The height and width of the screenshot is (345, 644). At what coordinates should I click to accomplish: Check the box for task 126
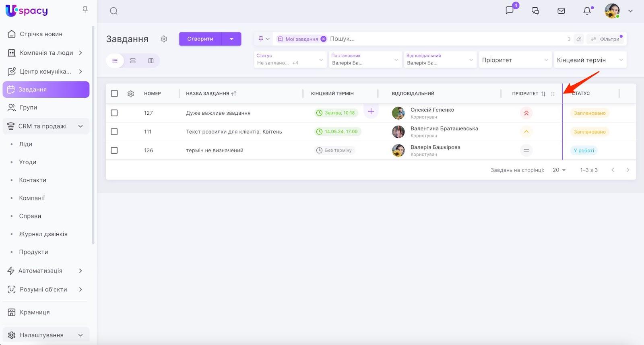pos(114,151)
